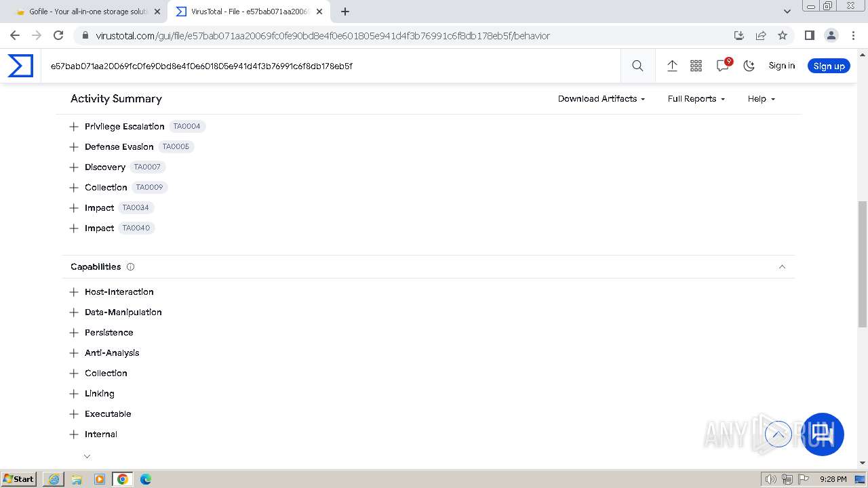Screen dimensions: 868x488
Task: Click the Chrome taskbar icon
Action: (123, 479)
